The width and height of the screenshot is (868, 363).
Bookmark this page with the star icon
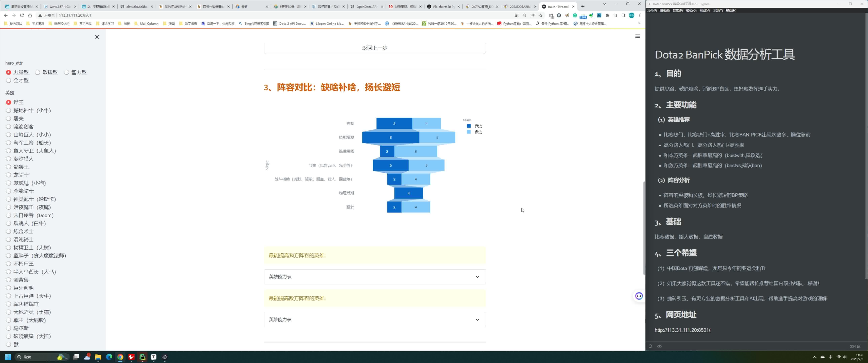541,15
